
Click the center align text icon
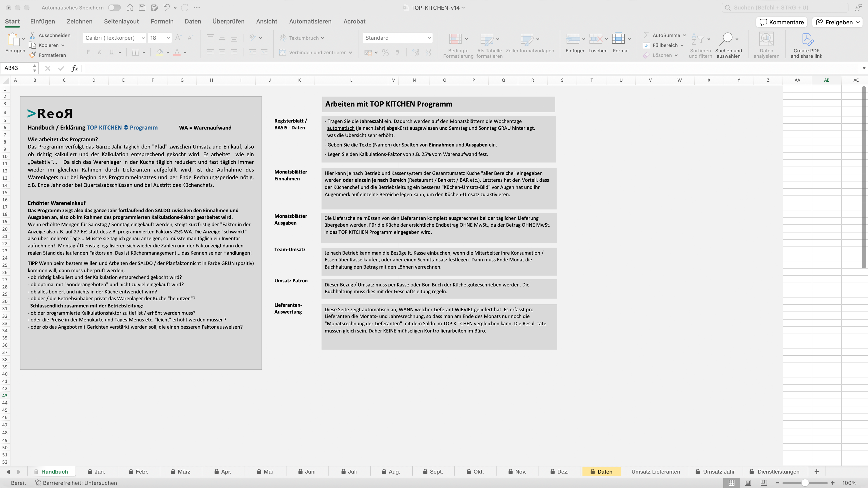pos(222,52)
